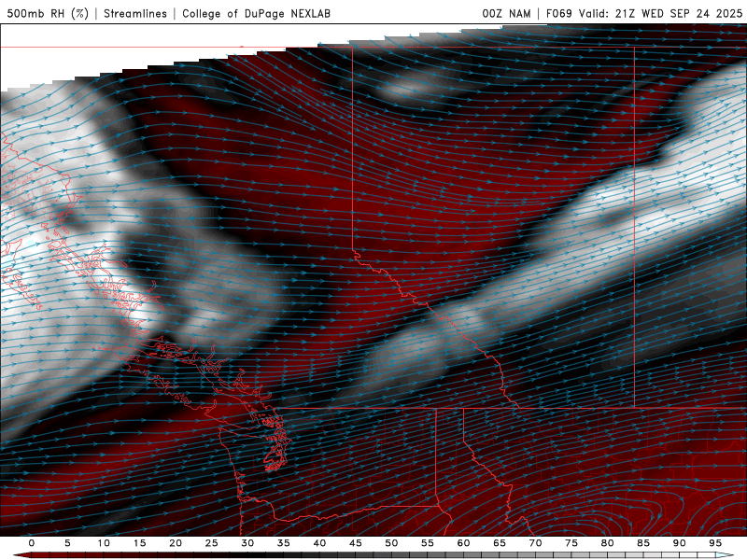
Task: Click the "85" humidity legend number
Action: pos(642,543)
